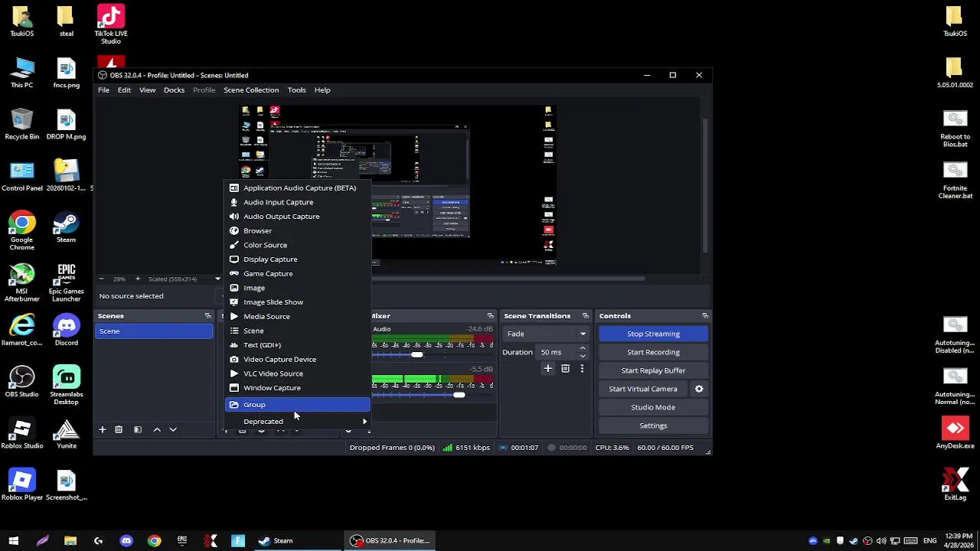Pop out the Scenes dock

point(207,316)
